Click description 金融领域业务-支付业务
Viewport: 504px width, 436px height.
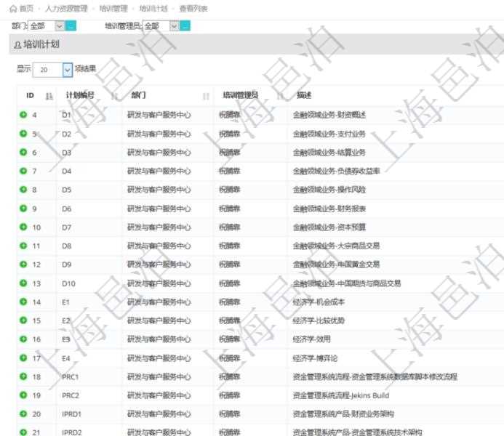click(x=329, y=134)
